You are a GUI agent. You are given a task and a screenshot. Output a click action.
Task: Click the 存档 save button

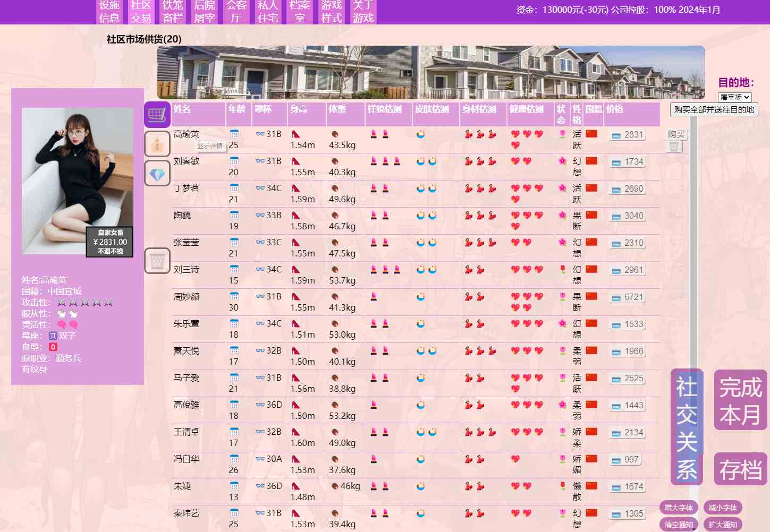pyautogui.click(x=741, y=469)
